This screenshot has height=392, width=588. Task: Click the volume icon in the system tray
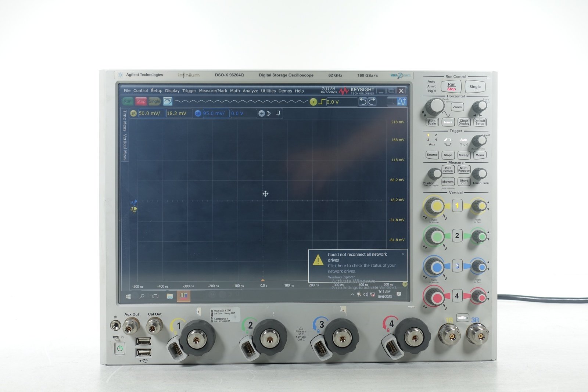(366, 295)
